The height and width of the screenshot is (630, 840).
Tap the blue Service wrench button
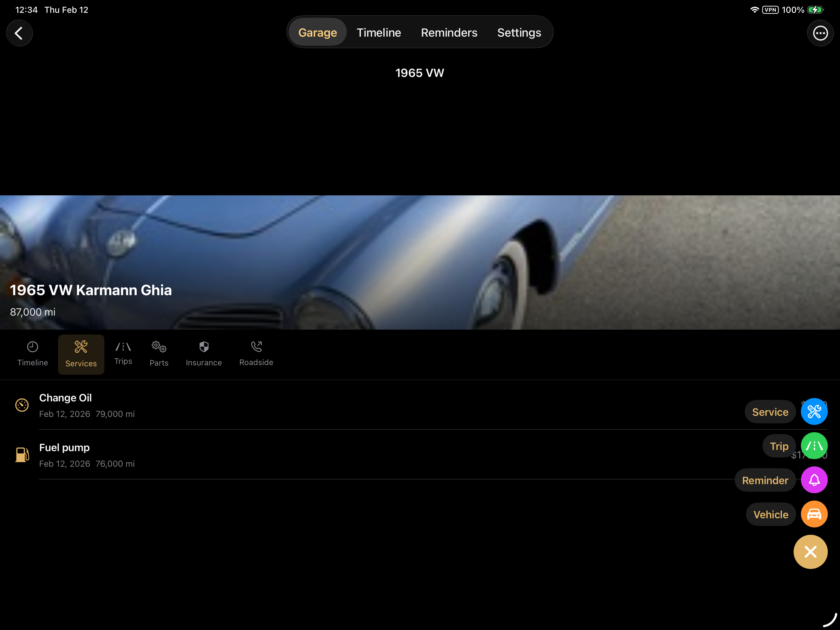click(x=814, y=411)
